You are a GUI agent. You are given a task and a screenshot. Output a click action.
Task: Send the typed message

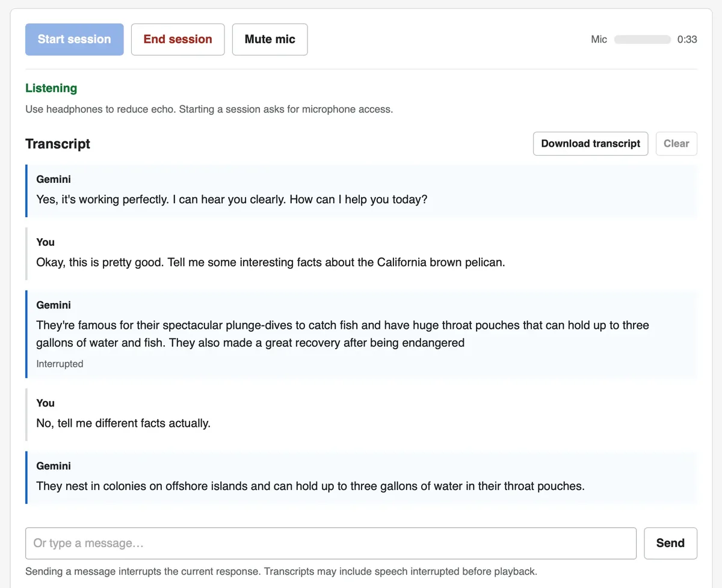pos(670,544)
